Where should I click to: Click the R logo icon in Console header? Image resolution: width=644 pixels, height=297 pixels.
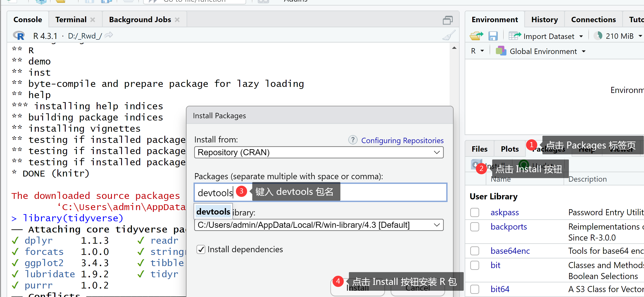(x=19, y=36)
